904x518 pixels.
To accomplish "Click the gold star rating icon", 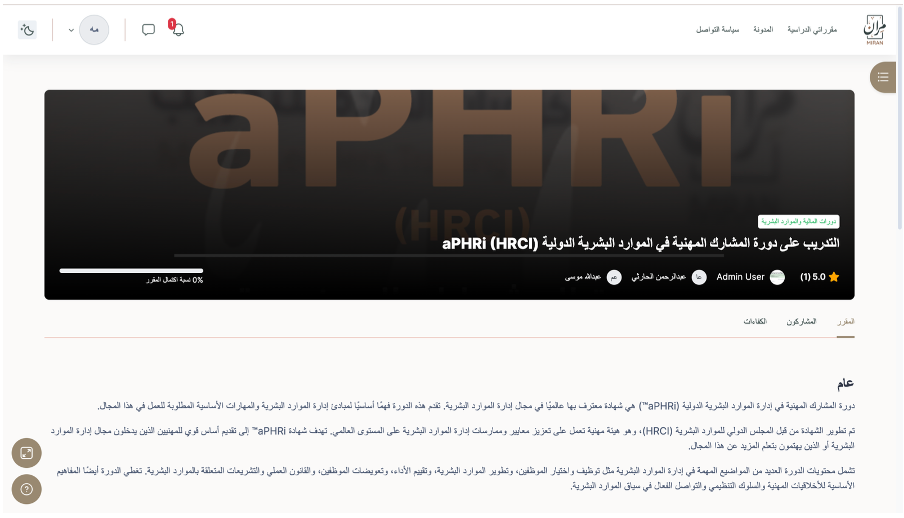I will coord(833,277).
